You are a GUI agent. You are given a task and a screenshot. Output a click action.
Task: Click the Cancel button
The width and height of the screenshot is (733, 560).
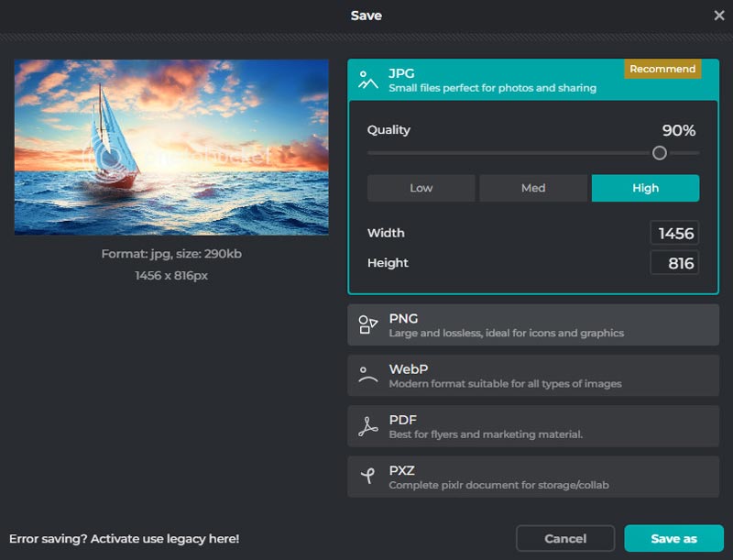tap(565, 539)
